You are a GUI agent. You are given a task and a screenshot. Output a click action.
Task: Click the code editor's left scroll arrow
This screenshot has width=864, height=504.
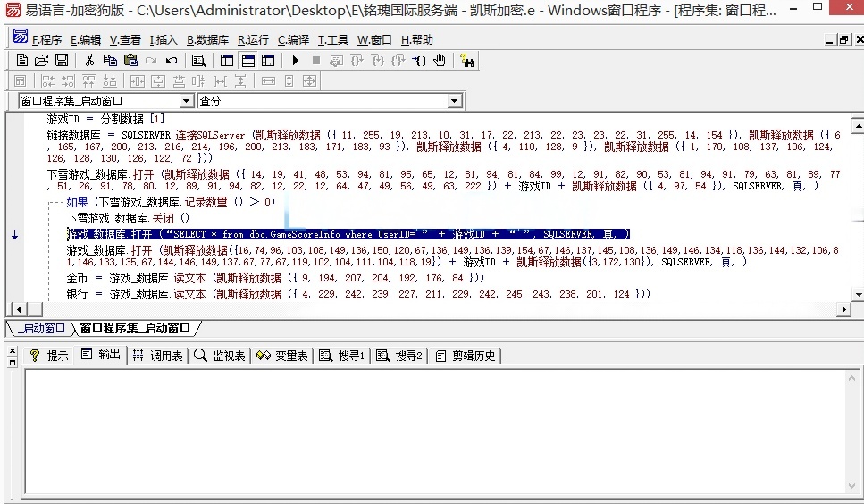[19, 309]
